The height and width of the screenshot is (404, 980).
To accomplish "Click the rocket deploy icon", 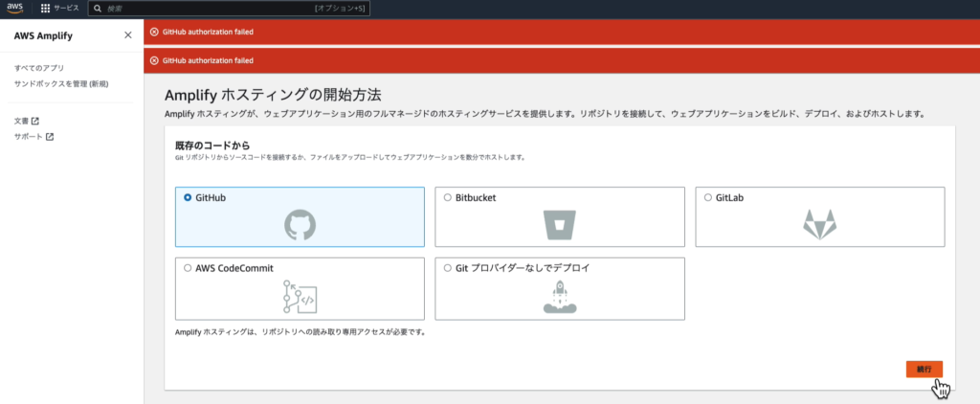I will tap(560, 299).
